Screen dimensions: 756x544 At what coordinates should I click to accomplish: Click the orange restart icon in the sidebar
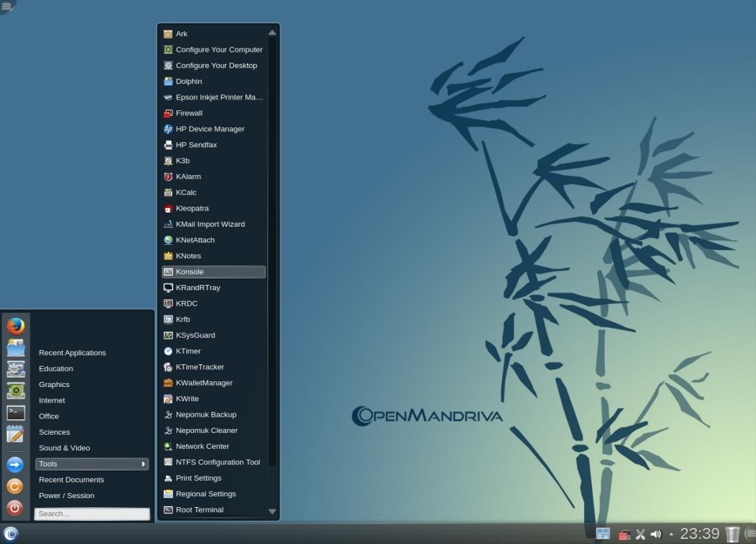pyautogui.click(x=15, y=486)
